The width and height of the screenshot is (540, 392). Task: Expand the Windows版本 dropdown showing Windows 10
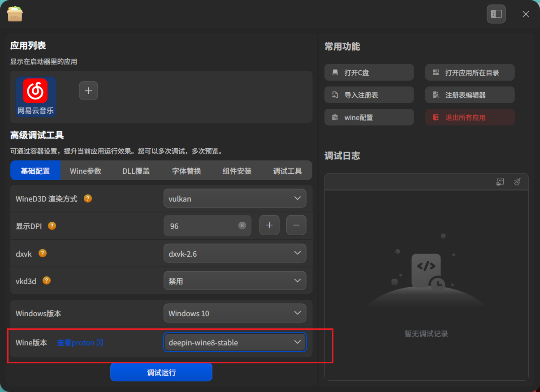[235, 313]
